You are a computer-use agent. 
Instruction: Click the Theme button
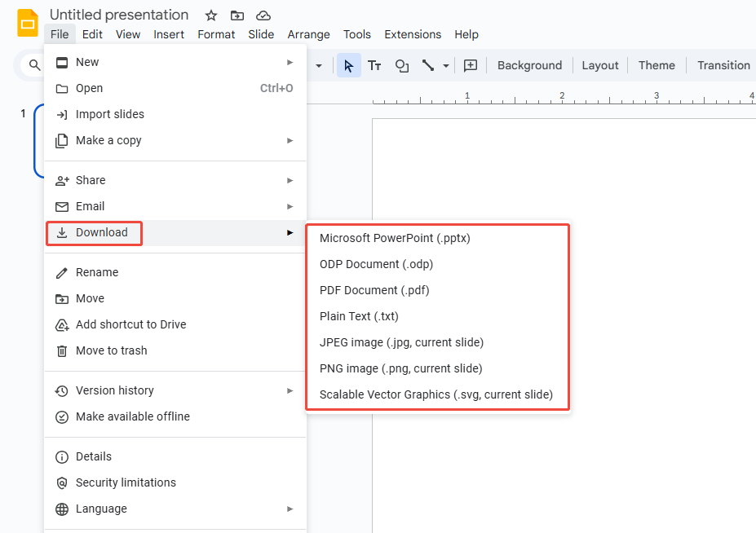point(656,65)
